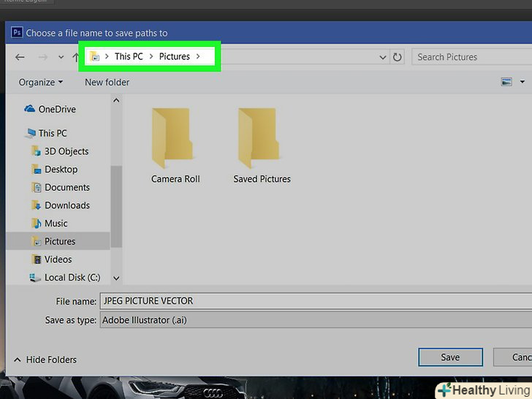Select OneDrive in the navigation pane

click(56, 110)
